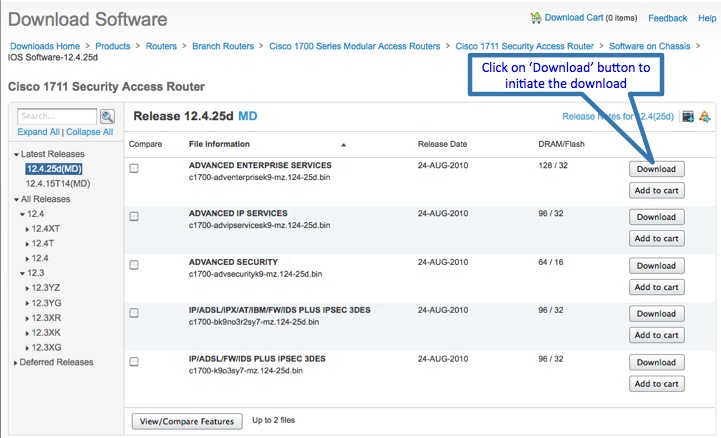Select release 12.4.15T14(MD) in tree
Viewport: 721px width, 438px height.
tap(58, 183)
